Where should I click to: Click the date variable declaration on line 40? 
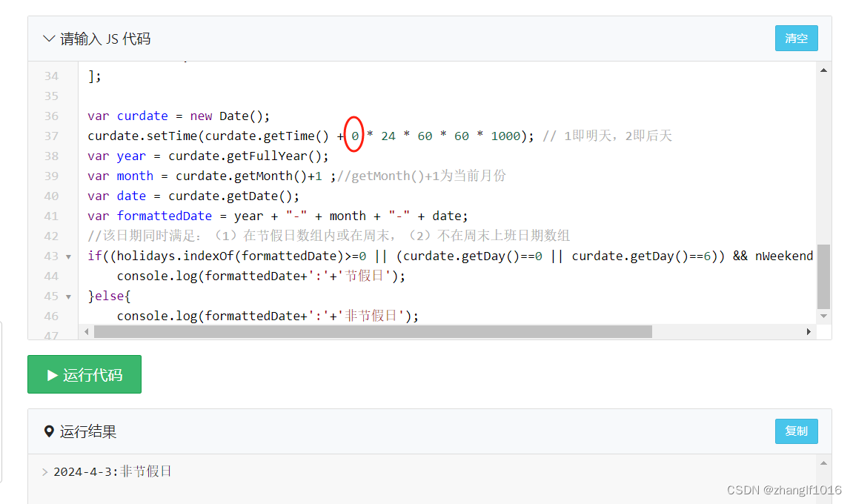point(131,196)
